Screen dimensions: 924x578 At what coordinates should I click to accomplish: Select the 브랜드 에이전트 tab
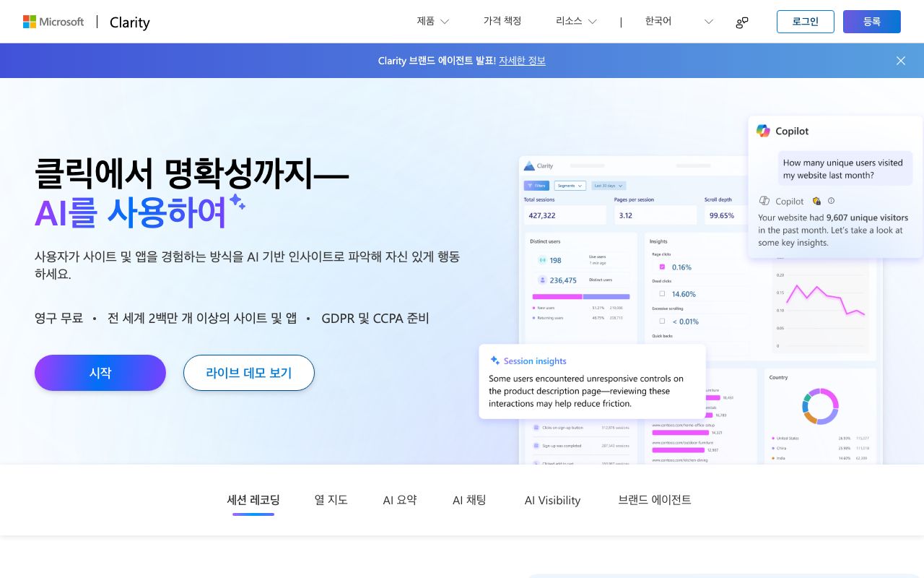coord(655,500)
